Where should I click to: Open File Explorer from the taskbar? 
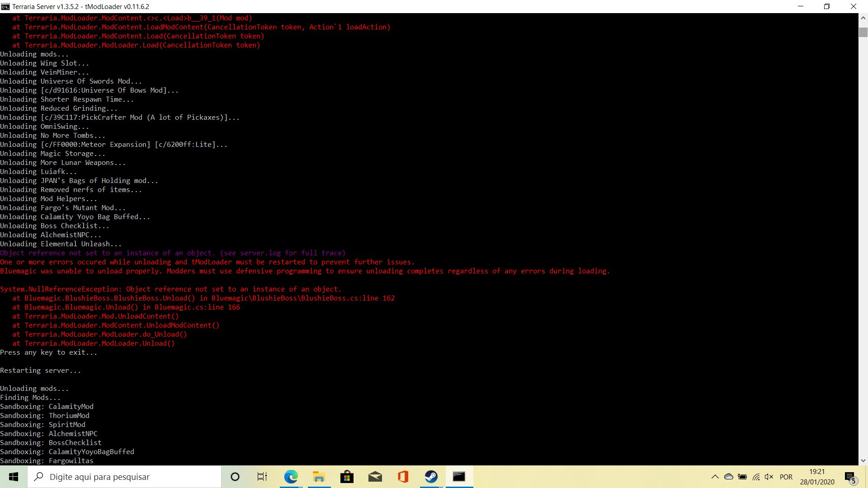pos(319,477)
